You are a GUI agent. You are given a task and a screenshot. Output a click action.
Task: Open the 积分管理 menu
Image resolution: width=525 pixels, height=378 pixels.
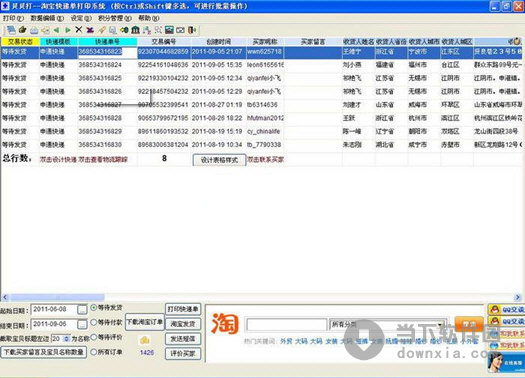click(x=115, y=18)
